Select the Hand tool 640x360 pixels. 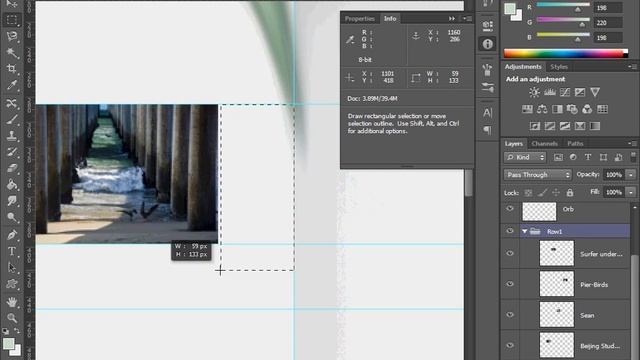click(x=12, y=302)
